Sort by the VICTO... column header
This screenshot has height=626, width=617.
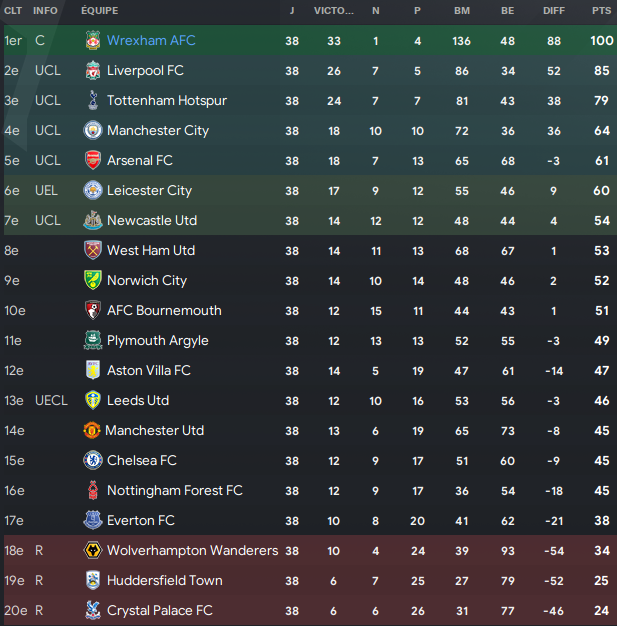334,11
